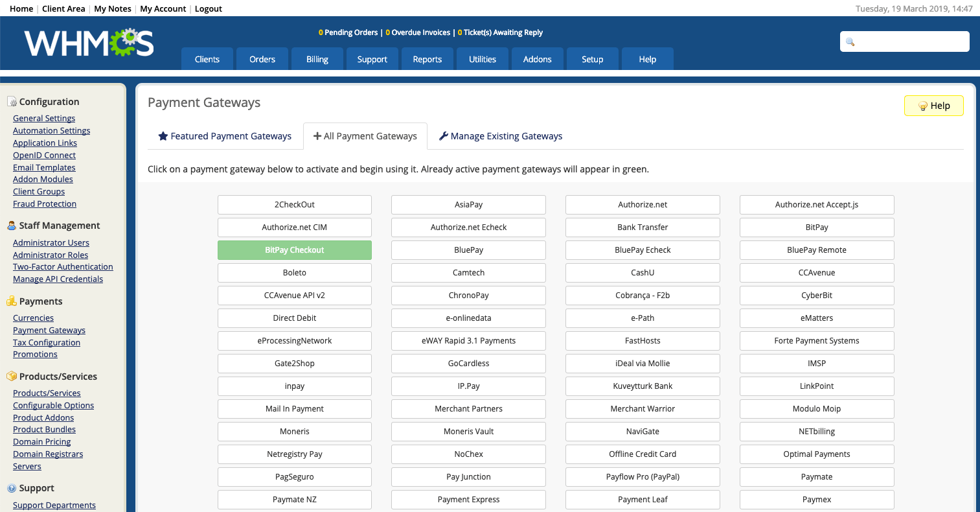Switch to Featured Payment Gateways tab

click(x=225, y=136)
